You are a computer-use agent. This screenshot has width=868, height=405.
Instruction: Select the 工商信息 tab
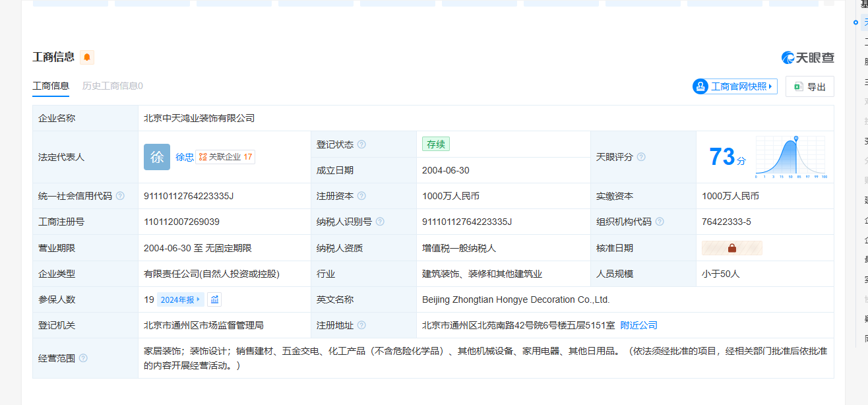(51, 86)
